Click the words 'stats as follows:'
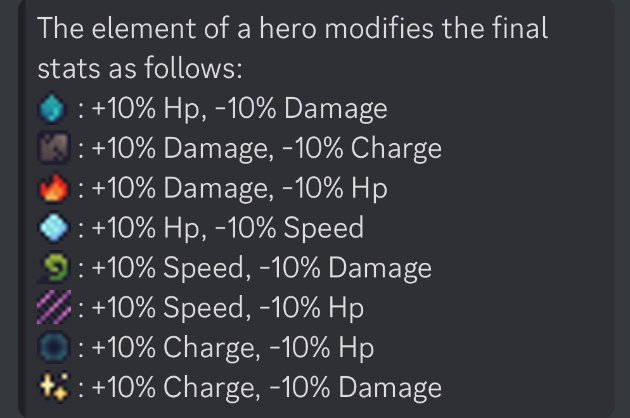This screenshot has width=630, height=418. tap(140, 68)
